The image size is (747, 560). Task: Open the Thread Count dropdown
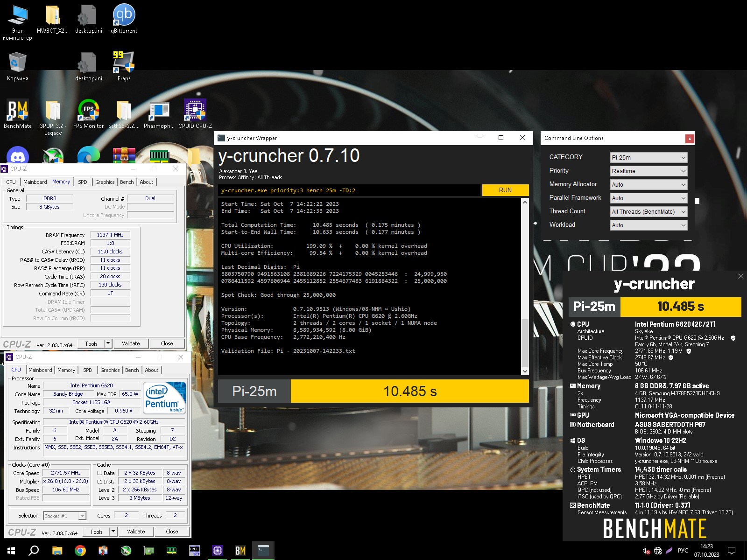coord(648,211)
